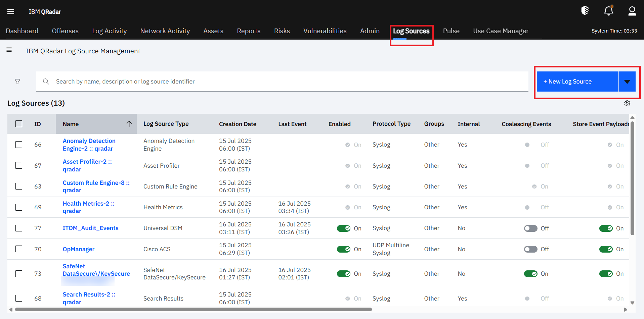Toggle Coalescing Events for SafeNet DataSecure
This screenshot has height=319, width=644.
[530, 274]
